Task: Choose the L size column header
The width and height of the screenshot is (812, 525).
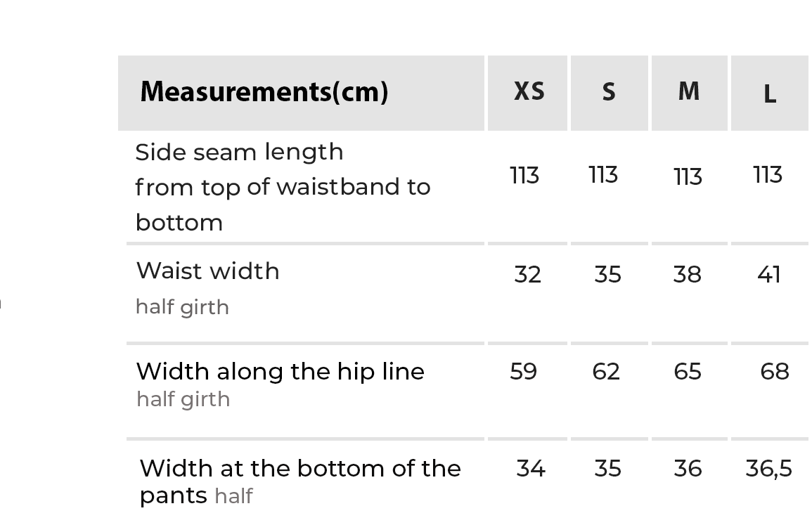Action: (770, 93)
